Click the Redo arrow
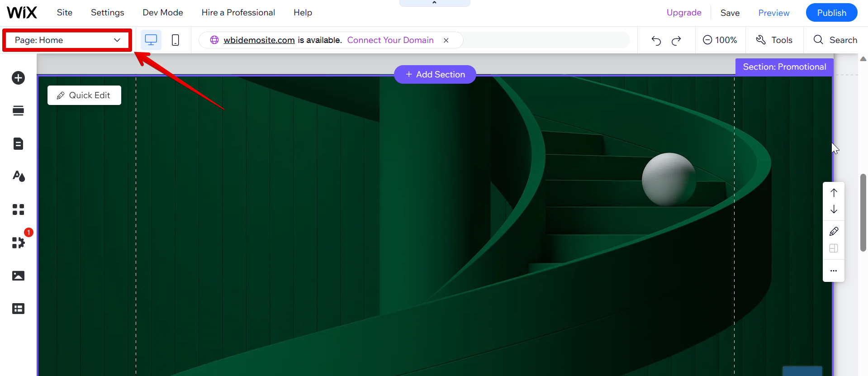Viewport: 868px width, 376px height. click(676, 41)
